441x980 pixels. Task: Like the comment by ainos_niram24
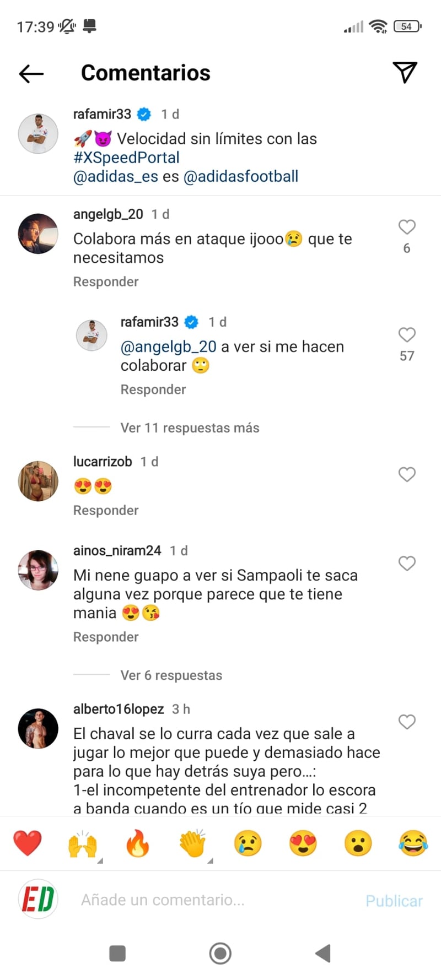click(x=407, y=564)
